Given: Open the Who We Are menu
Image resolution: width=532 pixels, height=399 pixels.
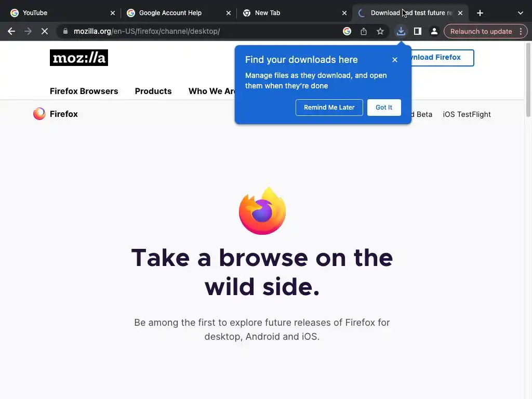Looking at the screenshot, I should click(211, 91).
